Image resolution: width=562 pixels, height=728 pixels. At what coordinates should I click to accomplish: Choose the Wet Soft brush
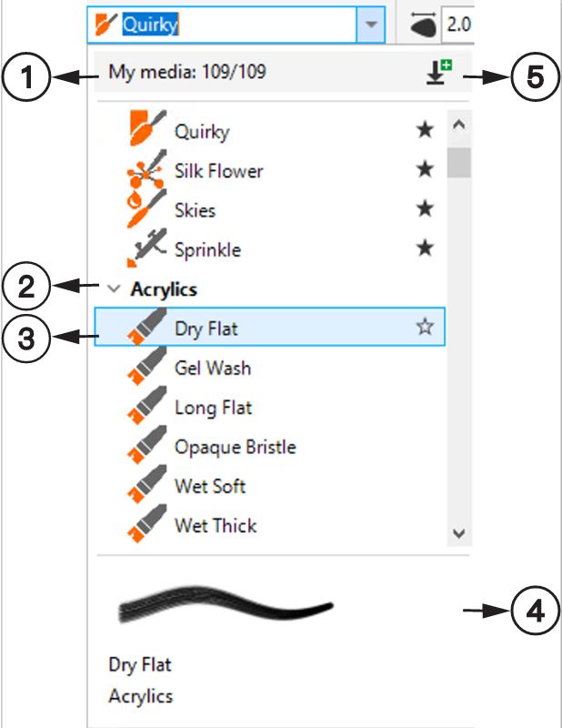pyautogui.click(x=269, y=487)
